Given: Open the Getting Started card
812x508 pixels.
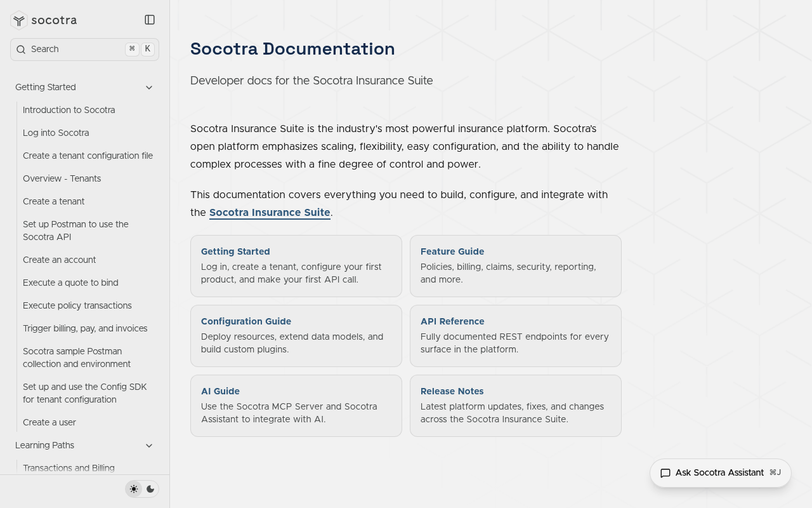Looking at the screenshot, I should 296,266.
